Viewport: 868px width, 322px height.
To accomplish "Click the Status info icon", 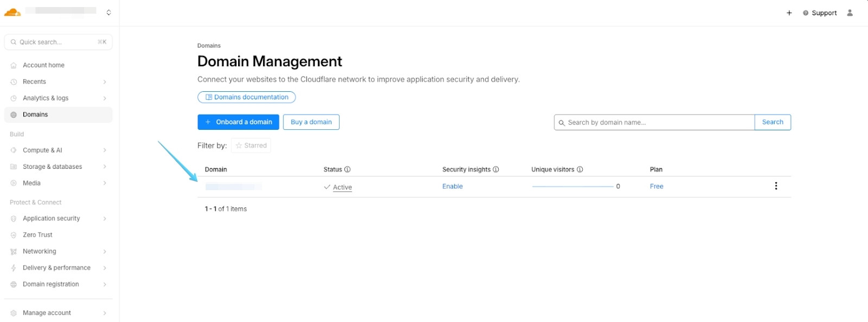I will coord(348,169).
